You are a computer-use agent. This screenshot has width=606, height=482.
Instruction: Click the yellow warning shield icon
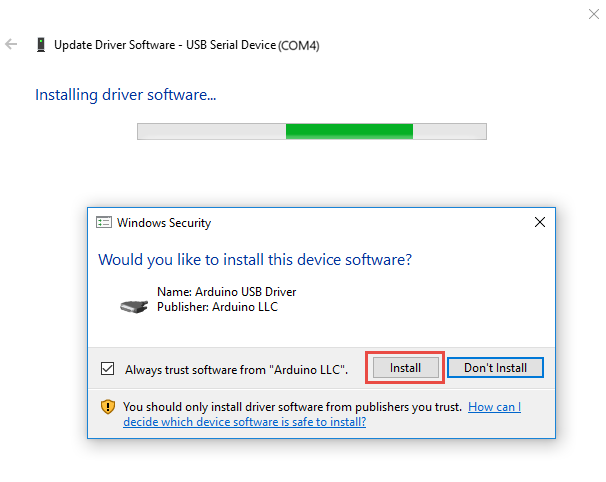(108, 407)
